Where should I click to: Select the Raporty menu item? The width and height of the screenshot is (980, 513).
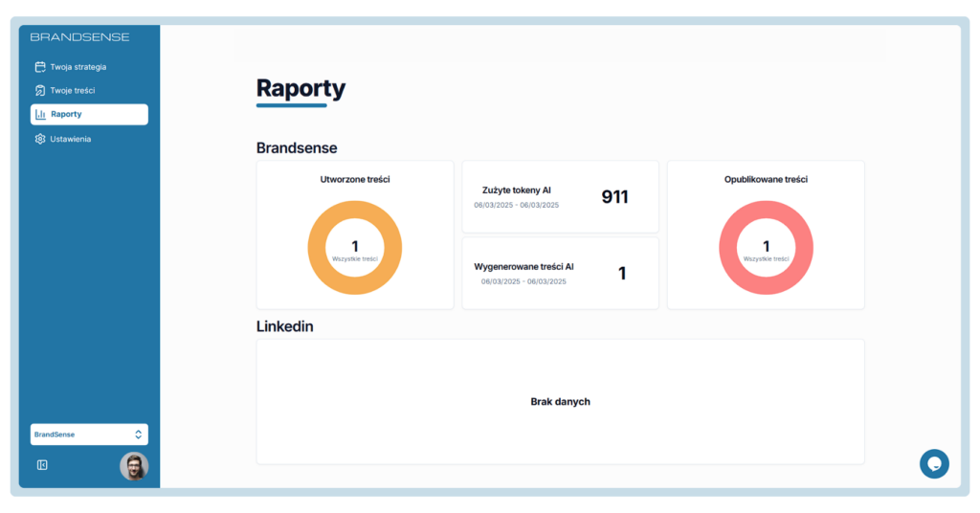89,114
